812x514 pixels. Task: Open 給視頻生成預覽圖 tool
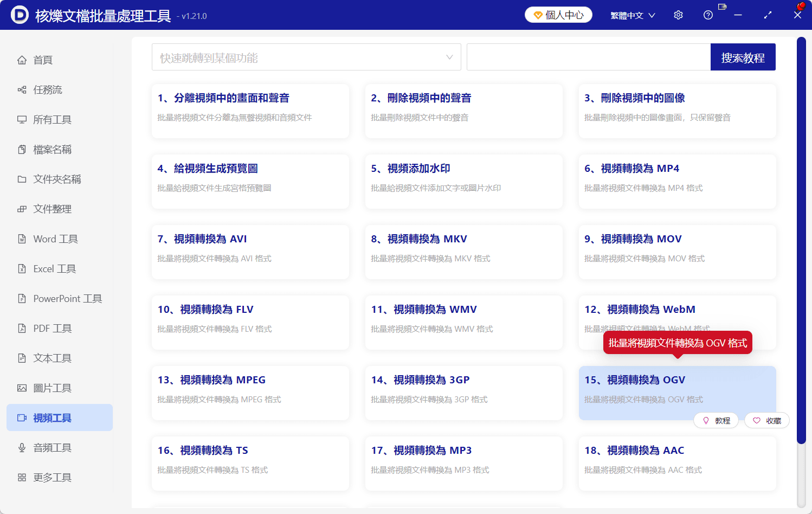point(250,182)
